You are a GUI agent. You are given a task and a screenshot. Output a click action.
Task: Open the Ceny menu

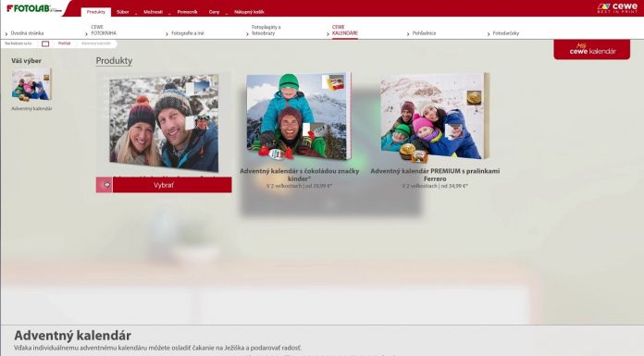[x=214, y=12]
